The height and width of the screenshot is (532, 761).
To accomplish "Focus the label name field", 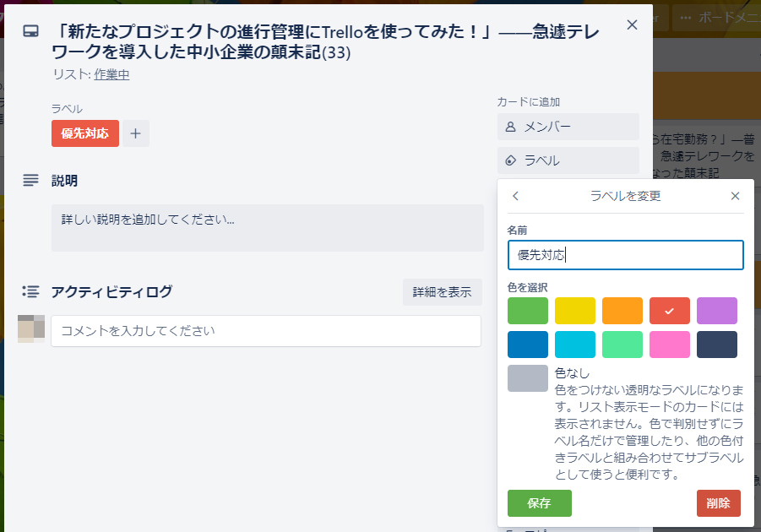I will [625, 255].
